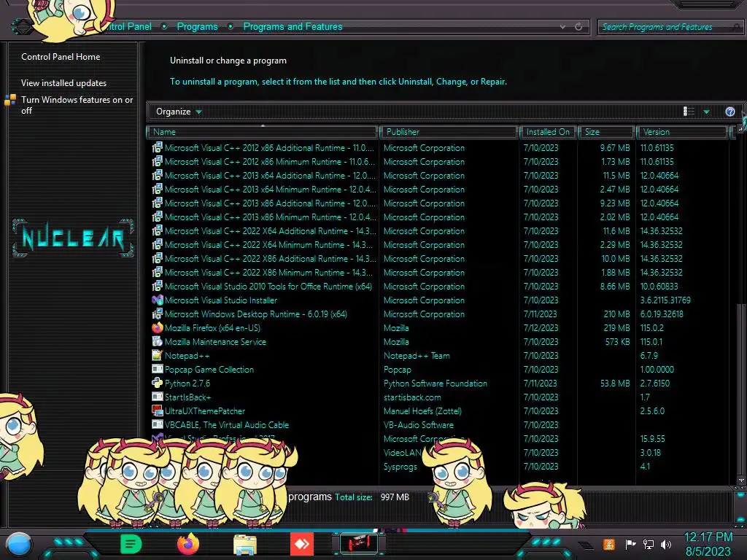The height and width of the screenshot is (560, 747).
Task: Select Visual Studio 2010 Tools for Office Runtime
Action: click(268, 286)
